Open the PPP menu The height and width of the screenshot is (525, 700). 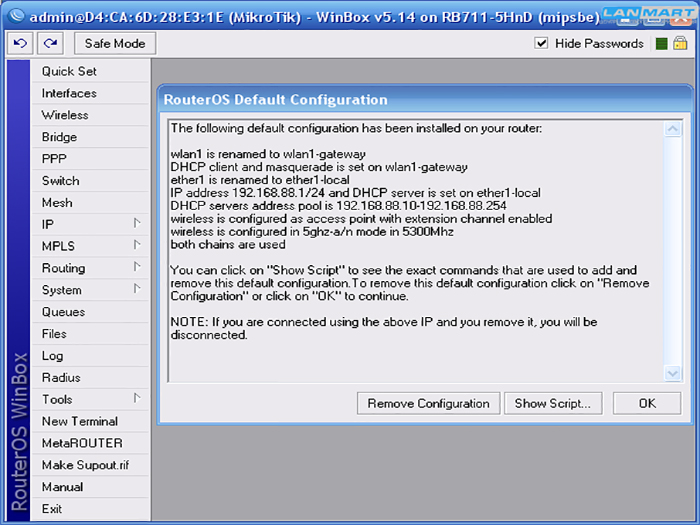tap(90, 159)
